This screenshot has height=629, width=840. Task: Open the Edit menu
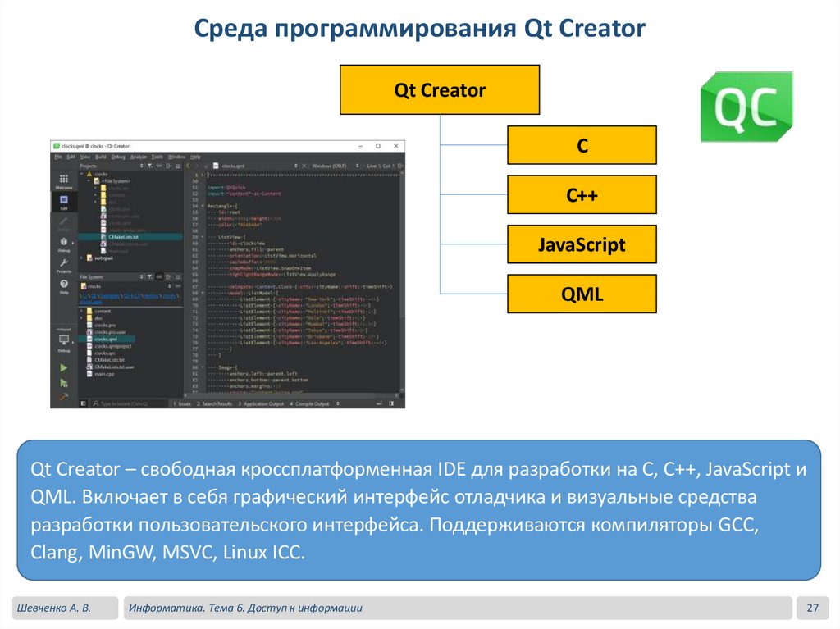(x=71, y=157)
